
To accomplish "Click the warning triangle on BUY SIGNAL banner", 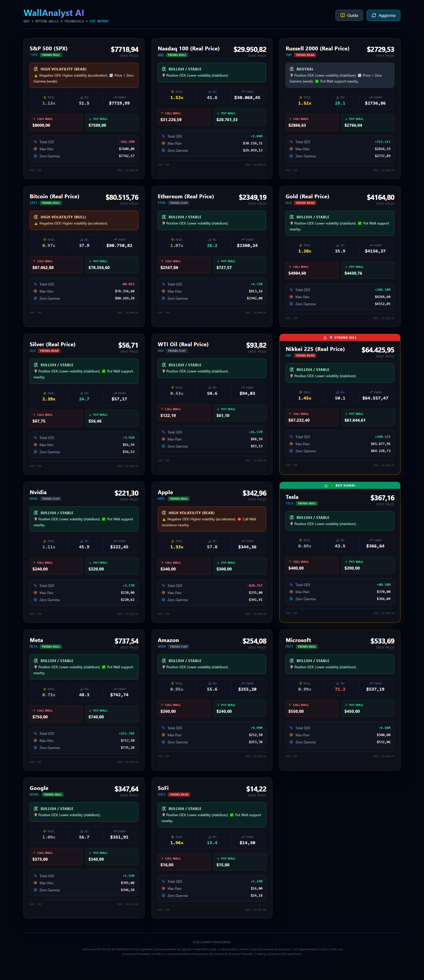I will 326,486.
